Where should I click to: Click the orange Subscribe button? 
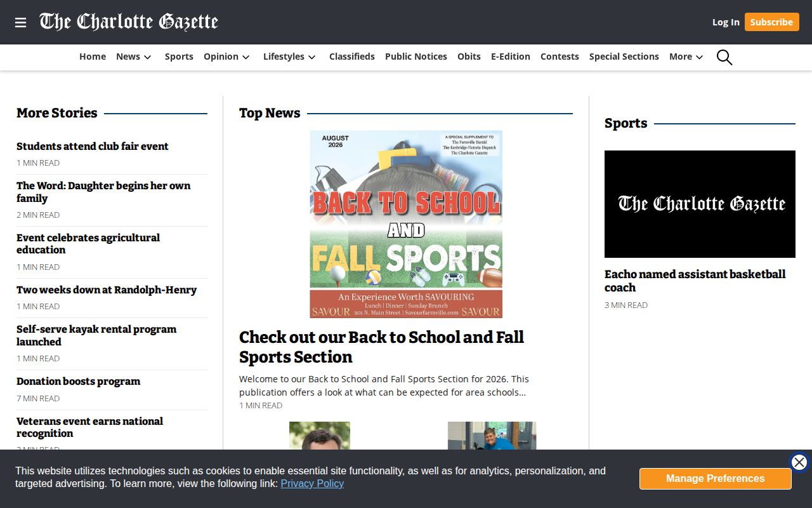pos(771,22)
